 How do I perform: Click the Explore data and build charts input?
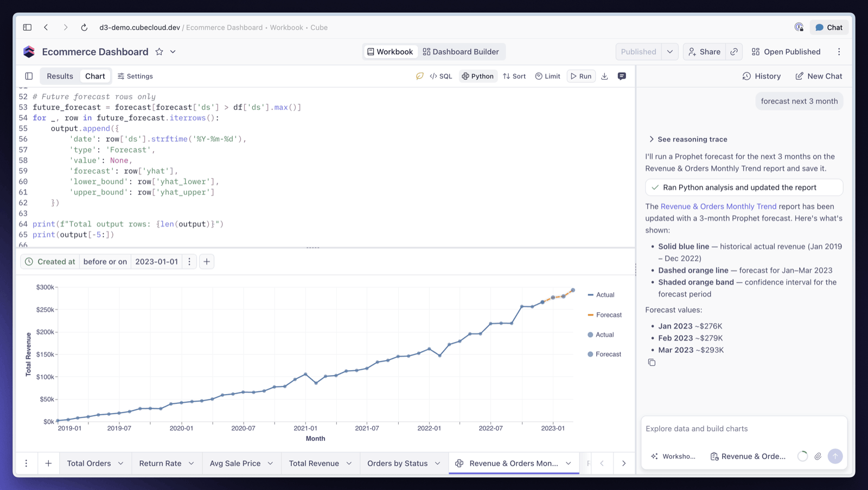744,428
